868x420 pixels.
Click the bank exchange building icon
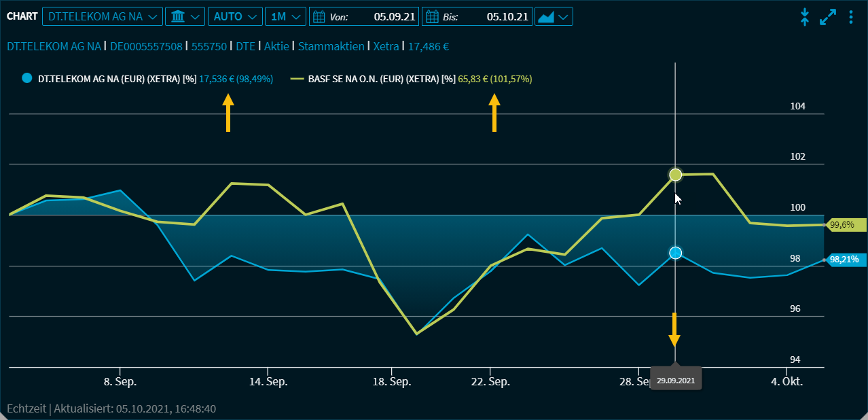click(x=178, y=16)
